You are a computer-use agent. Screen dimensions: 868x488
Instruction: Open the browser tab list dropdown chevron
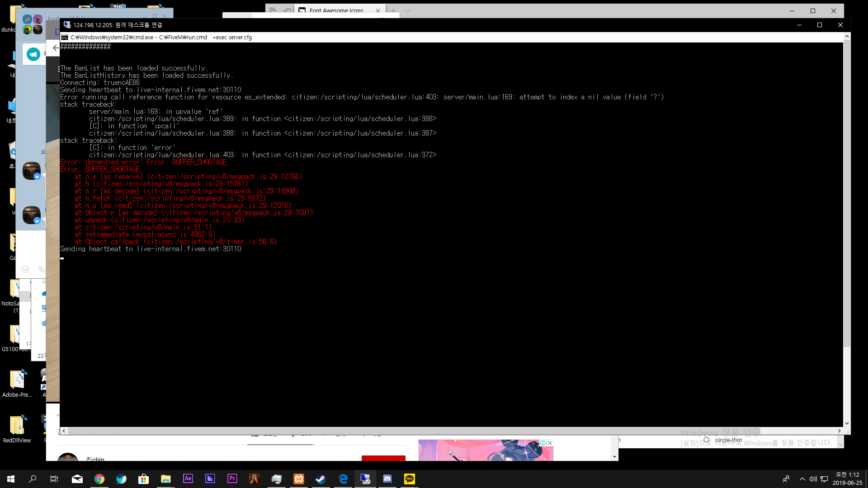pyautogui.click(x=407, y=10)
